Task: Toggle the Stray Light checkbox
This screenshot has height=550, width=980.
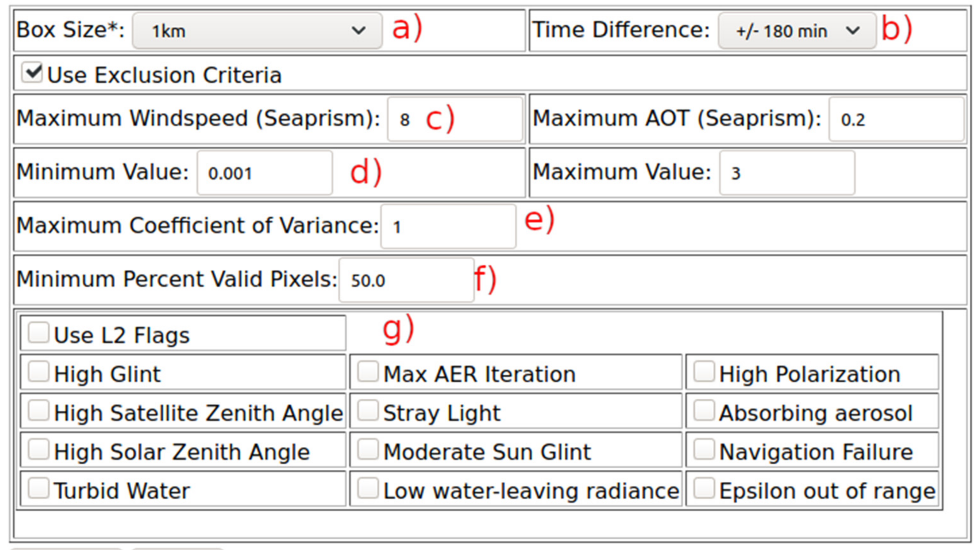Action: (368, 411)
